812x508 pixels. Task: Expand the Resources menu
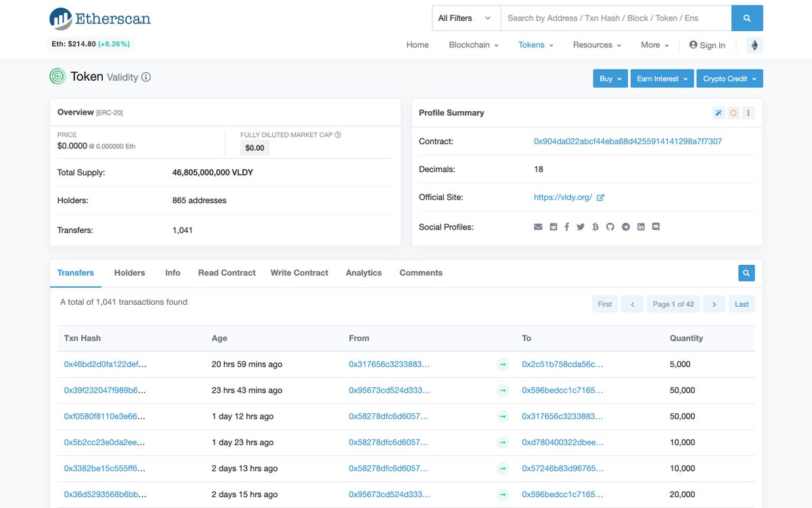(x=597, y=45)
